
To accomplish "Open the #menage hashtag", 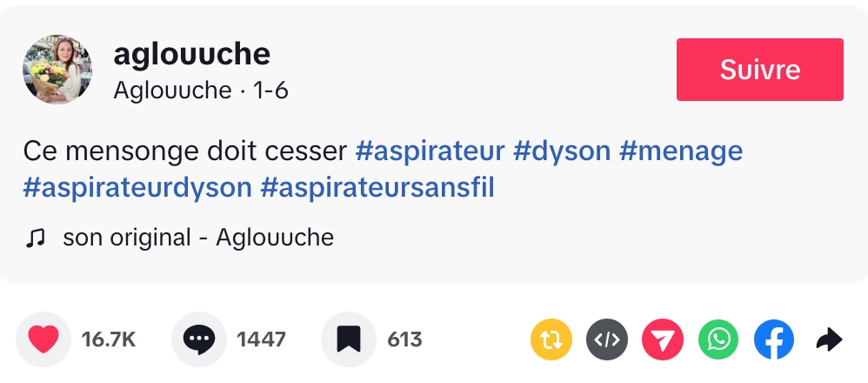I will 681,151.
